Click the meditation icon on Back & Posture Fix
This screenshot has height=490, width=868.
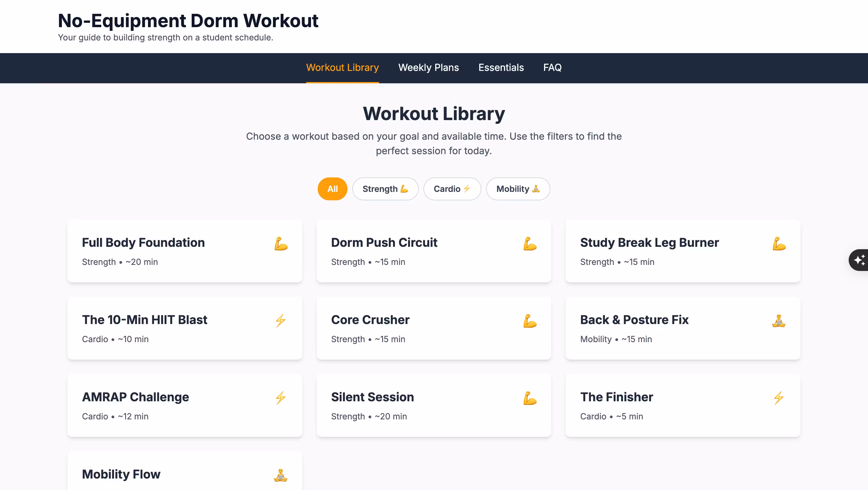779,321
